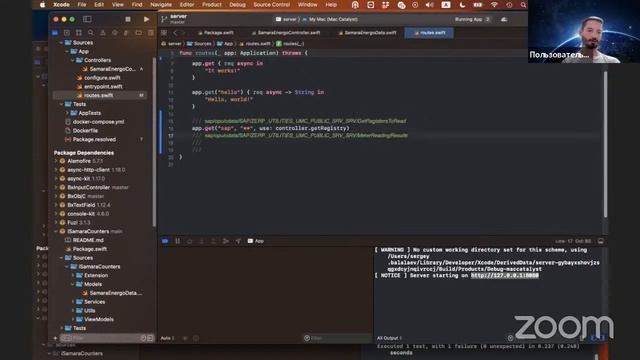The width and height of the screenshot is (640, 360).
Task: Open the Report navigator icon
Action: tap(151, 33)
